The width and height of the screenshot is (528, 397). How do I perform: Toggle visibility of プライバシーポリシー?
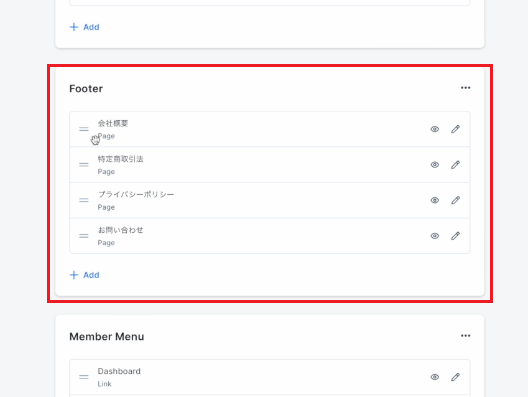[x=435, y=200]
